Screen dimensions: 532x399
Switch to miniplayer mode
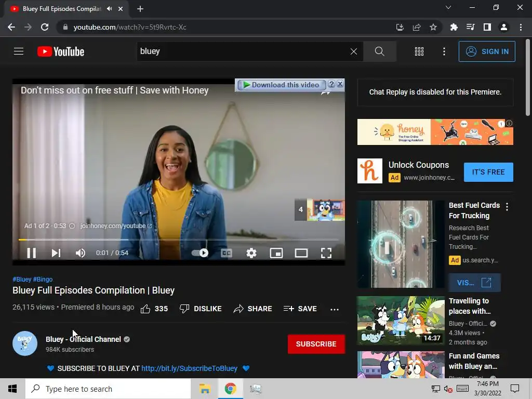coord(276,253)
